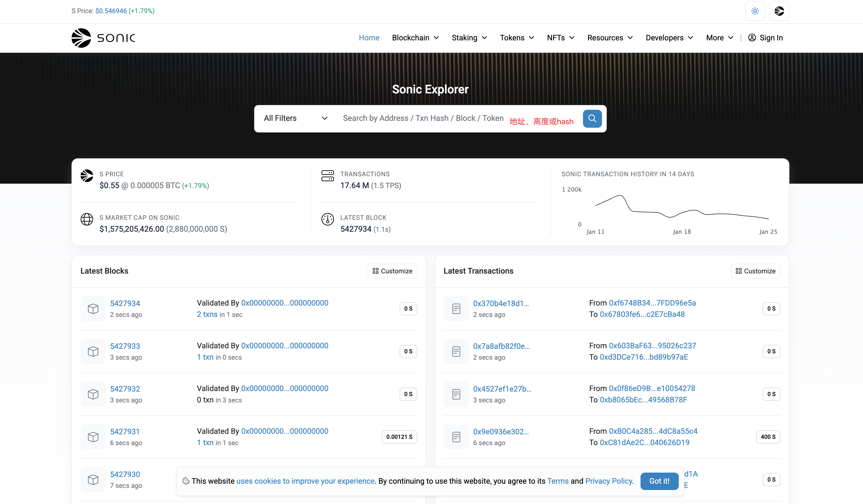Expand the NFTs menu
The height and width of the screenshot is (504, 863).
tap(561, 38)
